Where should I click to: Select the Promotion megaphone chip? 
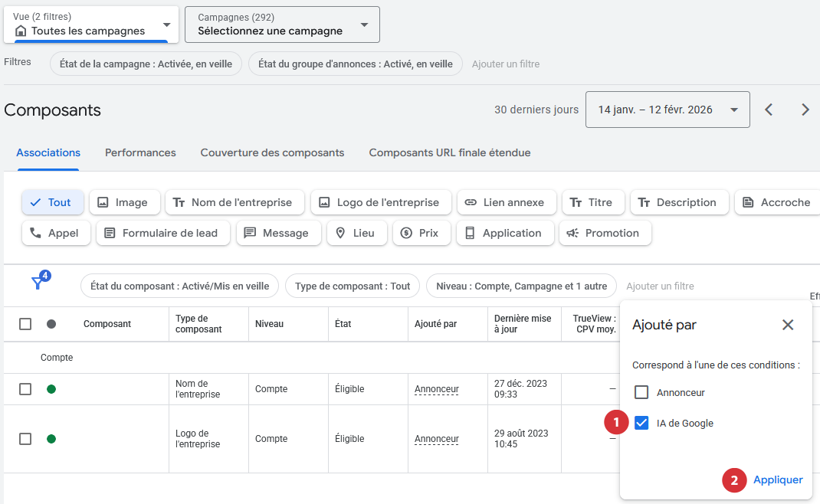point(605,233)
